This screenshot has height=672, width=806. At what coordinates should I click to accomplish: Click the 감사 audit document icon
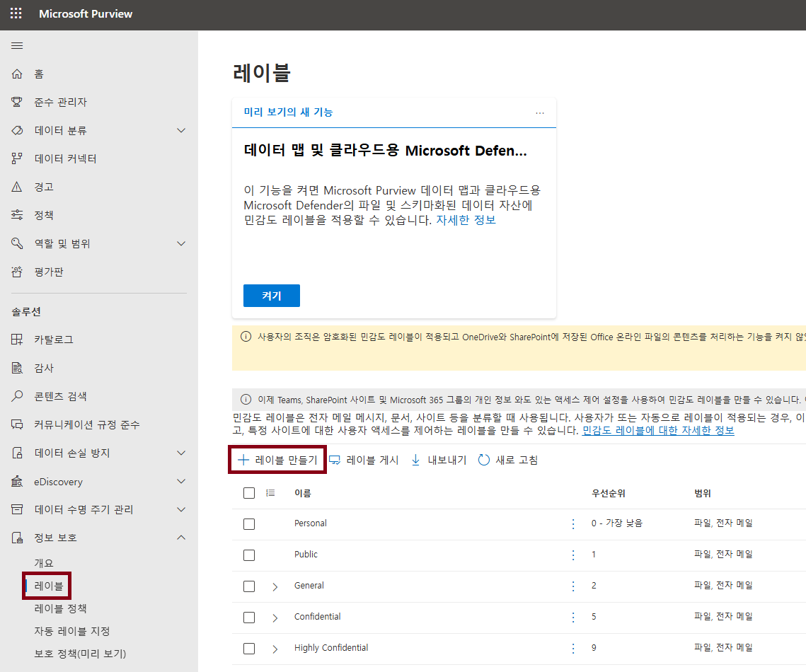point(17,368)
